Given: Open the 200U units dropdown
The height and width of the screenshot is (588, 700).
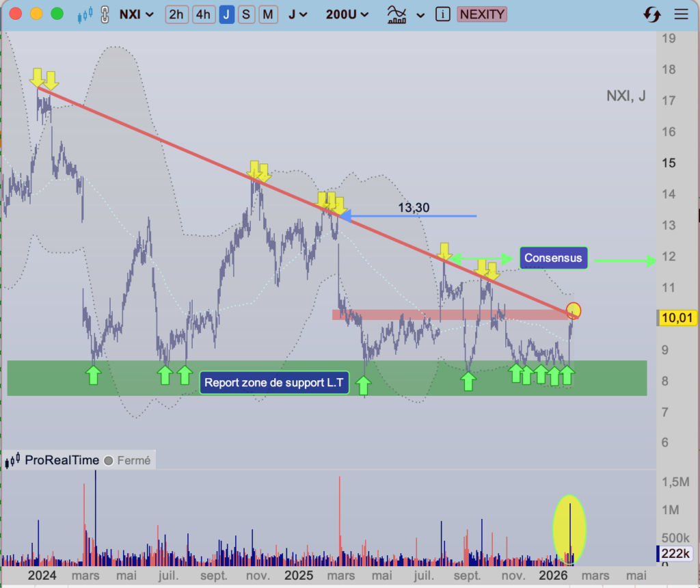Looking at the screenshot, I should pyautogui.click(x=347, y=15).
